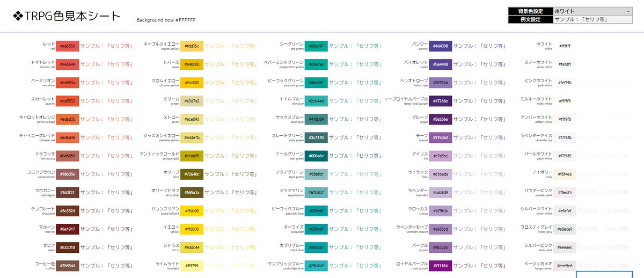This screenshot has height=278, width=644.
Task: Pick the ジャスミンイエロー #edde7b swatch
Action: point(192,137)
